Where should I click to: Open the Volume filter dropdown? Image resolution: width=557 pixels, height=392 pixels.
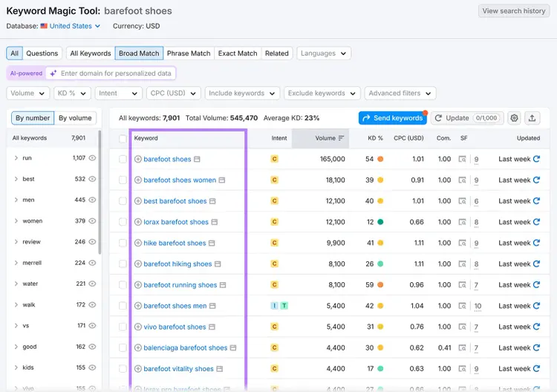(x=27, y=93)
